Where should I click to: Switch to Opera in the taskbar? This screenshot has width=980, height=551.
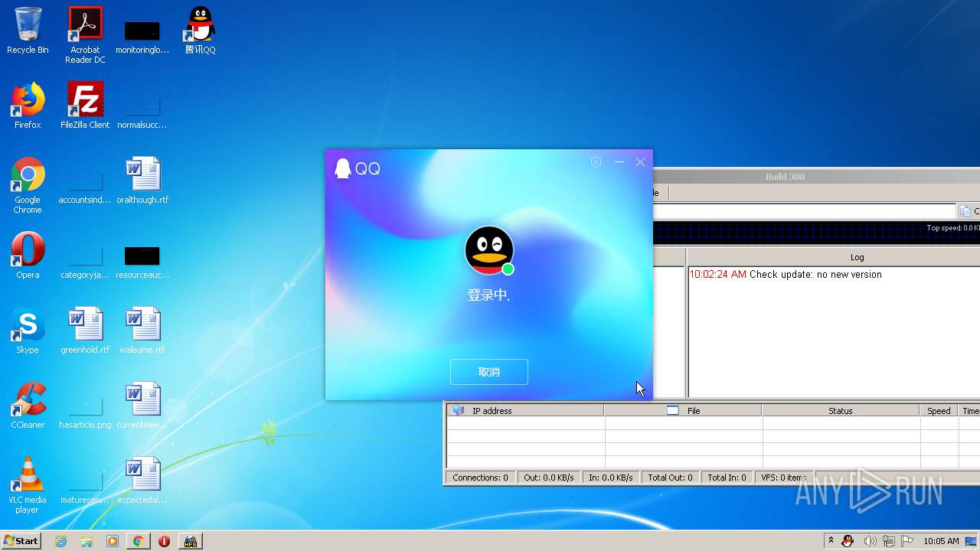164,541
